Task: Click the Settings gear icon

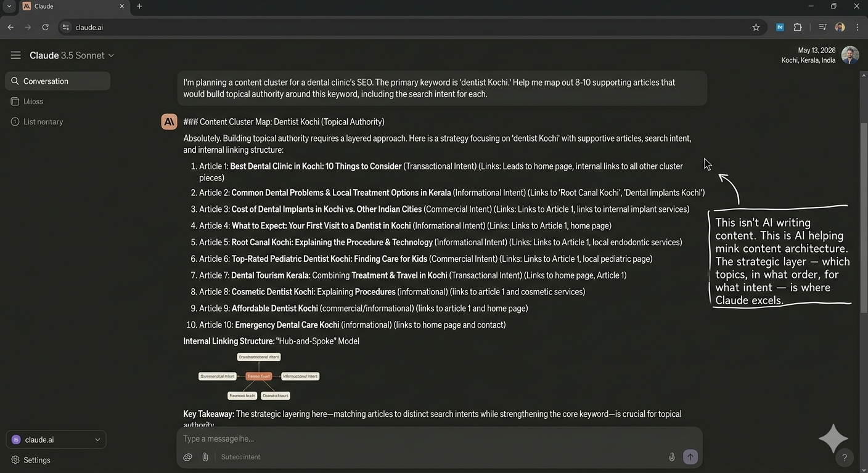Action: [x=15, y=460]
